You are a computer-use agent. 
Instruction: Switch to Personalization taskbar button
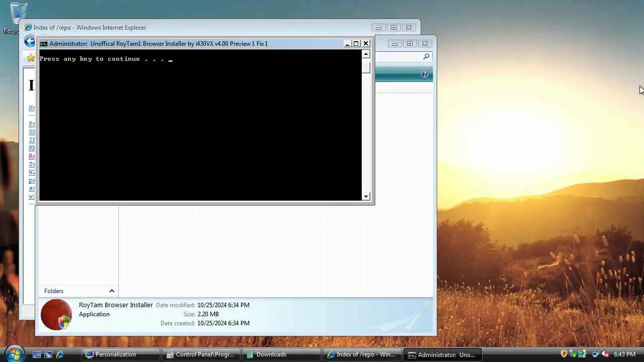[121, 354]
